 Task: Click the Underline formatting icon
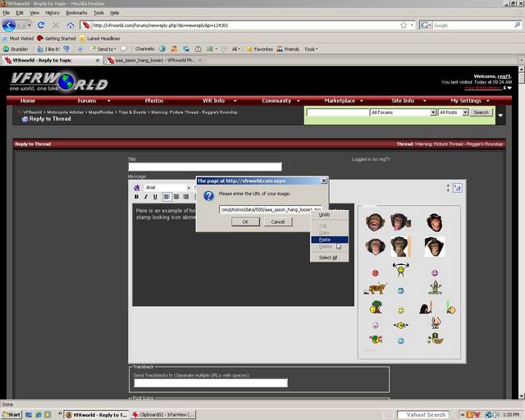pos(154,197)
